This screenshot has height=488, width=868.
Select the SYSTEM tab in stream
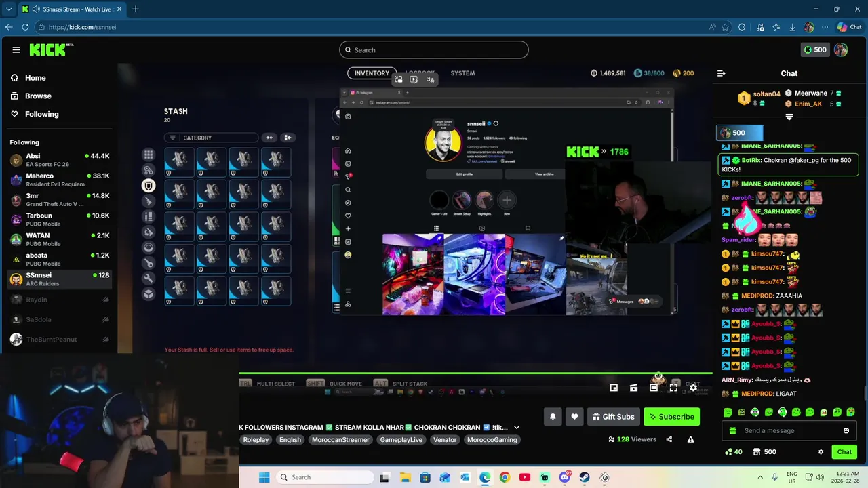[x=462, y=73]
